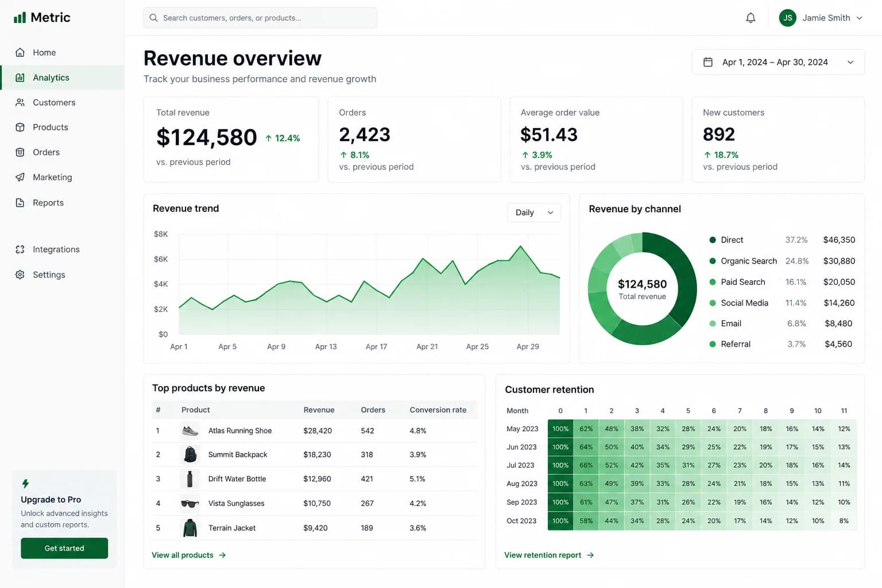Open Customers section

pyautogui.click(x=62, y=102)
